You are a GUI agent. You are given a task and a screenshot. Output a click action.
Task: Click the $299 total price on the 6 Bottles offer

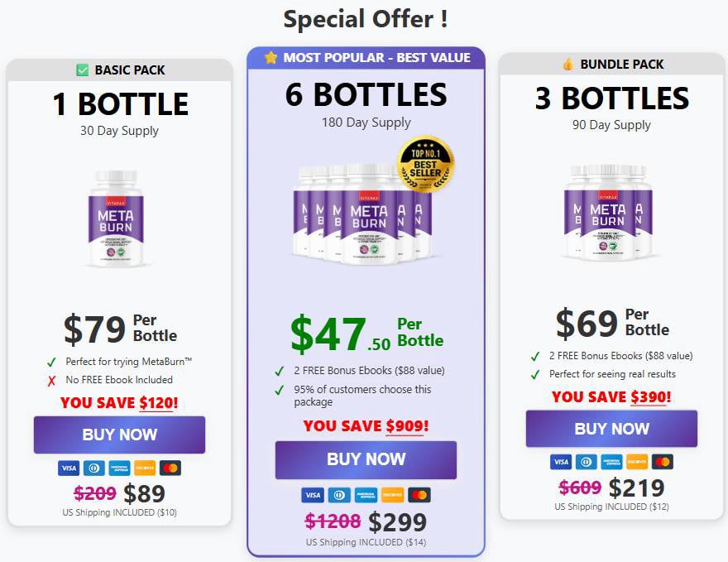click(x=397, y=522)
